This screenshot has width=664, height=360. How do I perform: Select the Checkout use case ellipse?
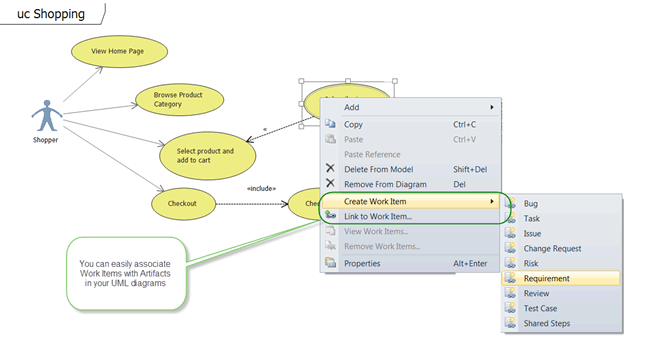[183, 204]
